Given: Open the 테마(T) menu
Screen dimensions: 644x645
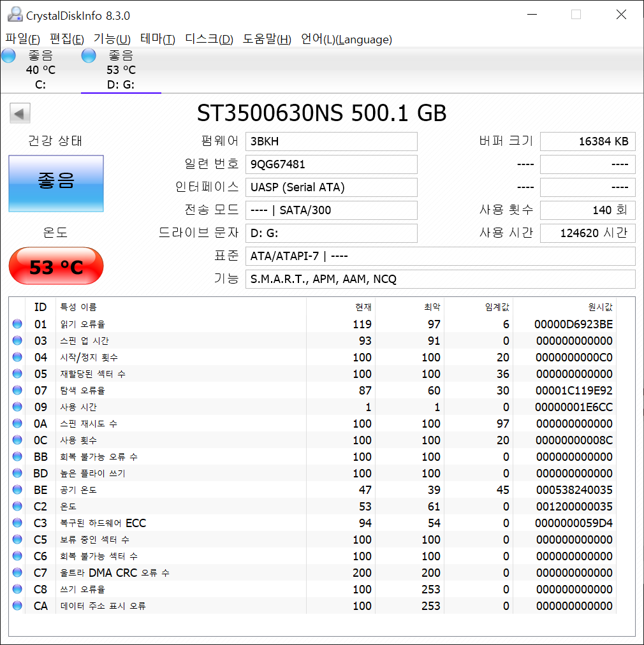Looking at the screenshot, I should pos(157,40).
